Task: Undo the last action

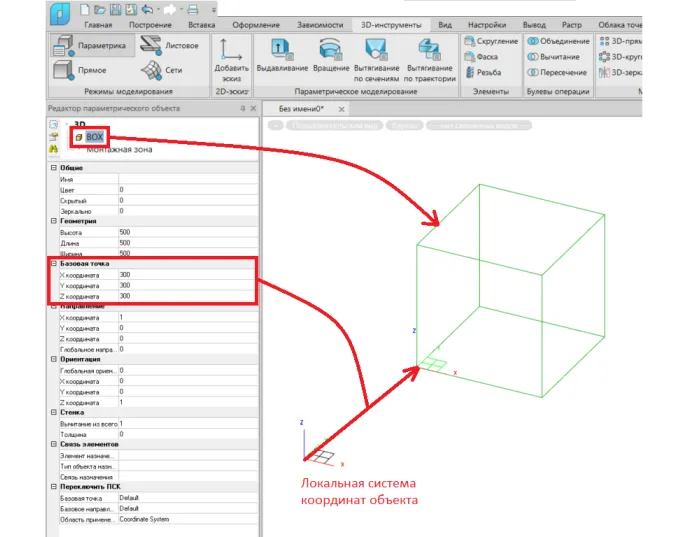Action: (147, 9)
